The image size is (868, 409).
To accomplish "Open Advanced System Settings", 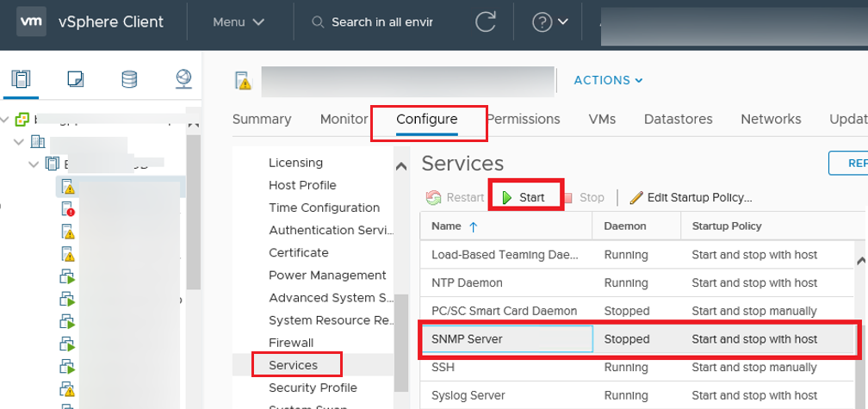I will [331, 298].
